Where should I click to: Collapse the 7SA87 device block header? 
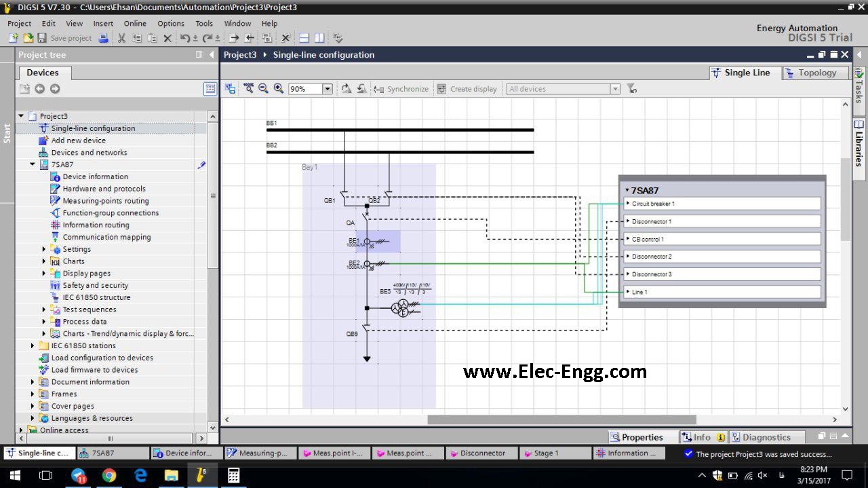(x=627, y=191)
